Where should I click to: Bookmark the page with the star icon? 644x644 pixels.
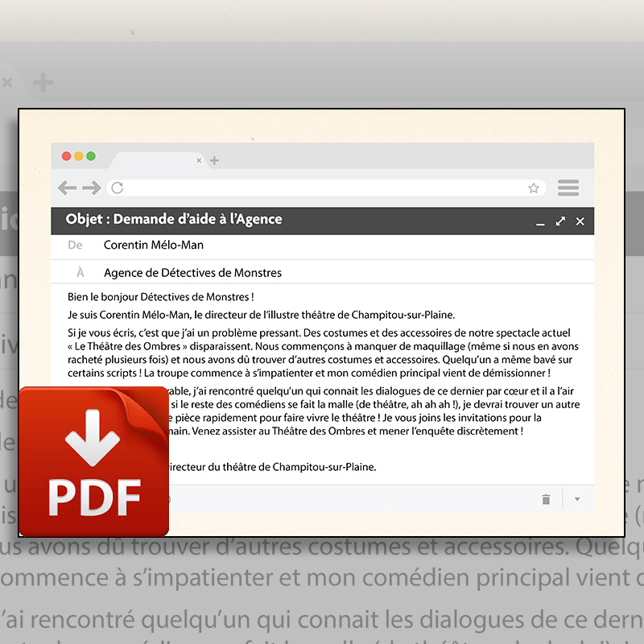tap(533, 188)
